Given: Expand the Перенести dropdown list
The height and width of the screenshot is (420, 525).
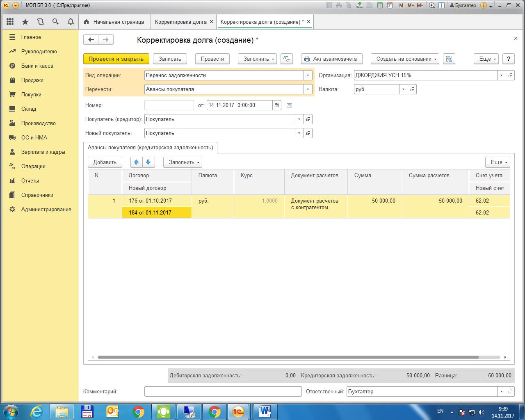Looking at the screenshot, I should coord(308,89).
